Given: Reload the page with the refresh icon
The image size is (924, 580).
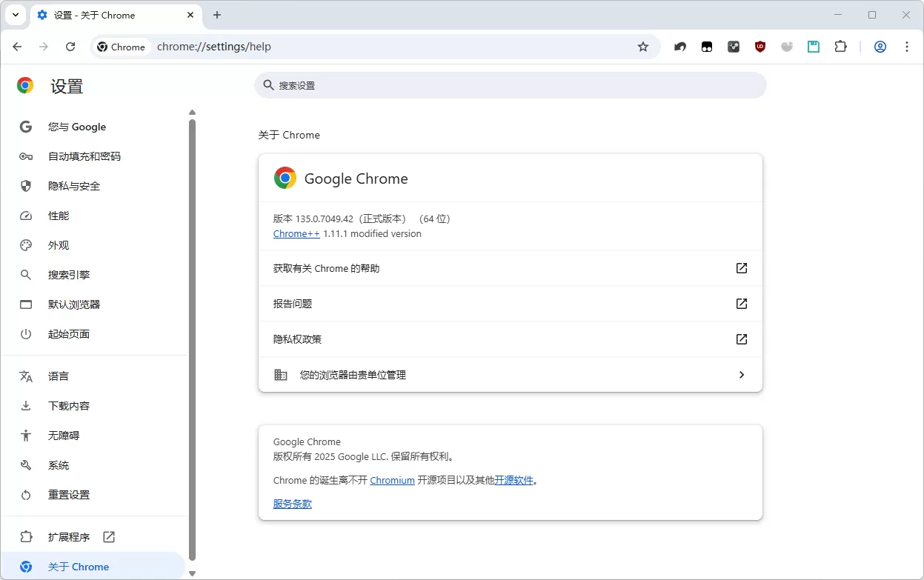Looking at the screenshot, I should point(70,46).
